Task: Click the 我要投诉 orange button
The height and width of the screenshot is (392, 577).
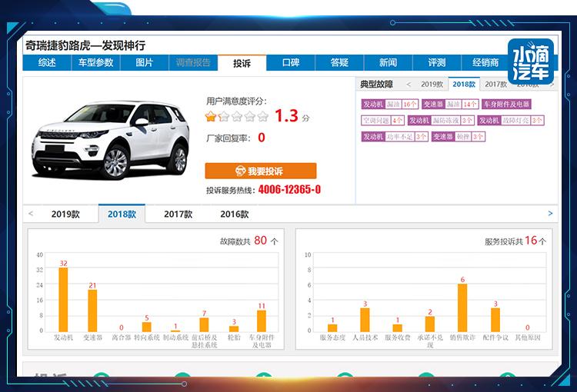Action: tap(261, 171)
